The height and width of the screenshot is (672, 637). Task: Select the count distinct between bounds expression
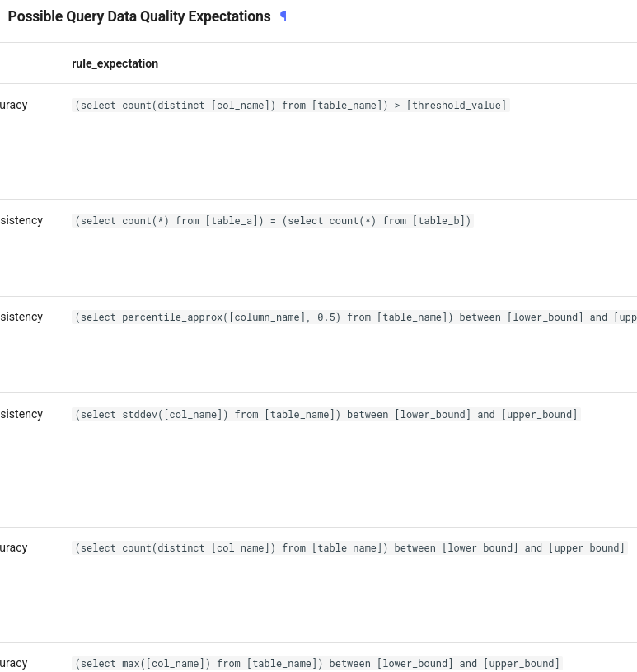[x=349, y=548]
